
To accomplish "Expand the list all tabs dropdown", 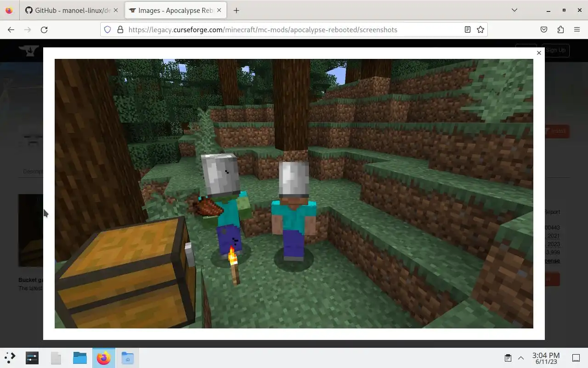I will pos(514,10).
